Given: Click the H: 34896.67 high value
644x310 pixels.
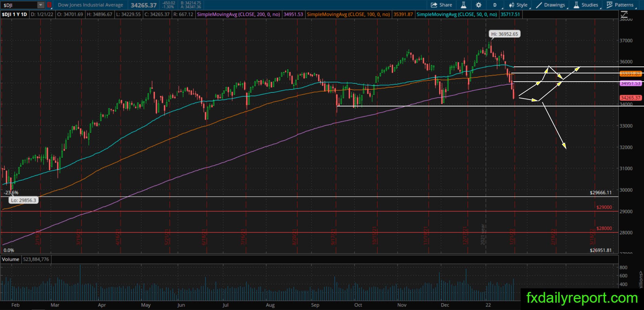Looking at the screenshot, I should pyautogui.click(x=100, y=14).
